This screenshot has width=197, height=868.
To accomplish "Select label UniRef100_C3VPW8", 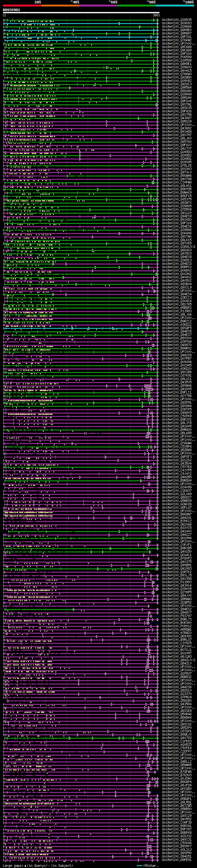I will (x=177, y=182).
